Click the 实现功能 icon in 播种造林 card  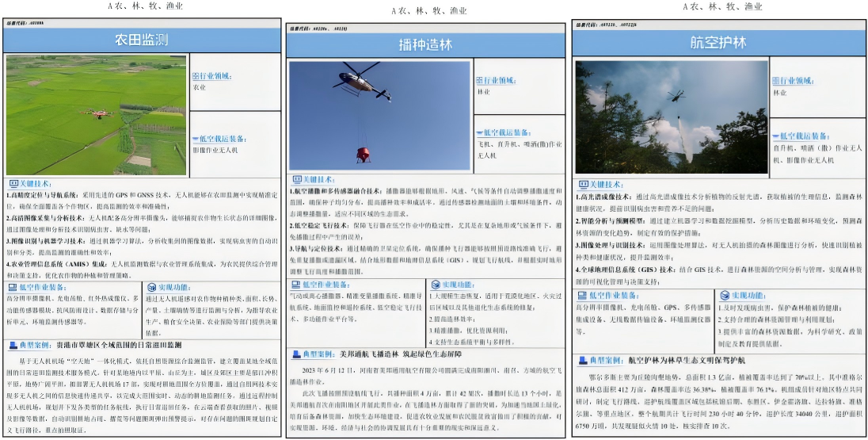[x=435, y=285]
